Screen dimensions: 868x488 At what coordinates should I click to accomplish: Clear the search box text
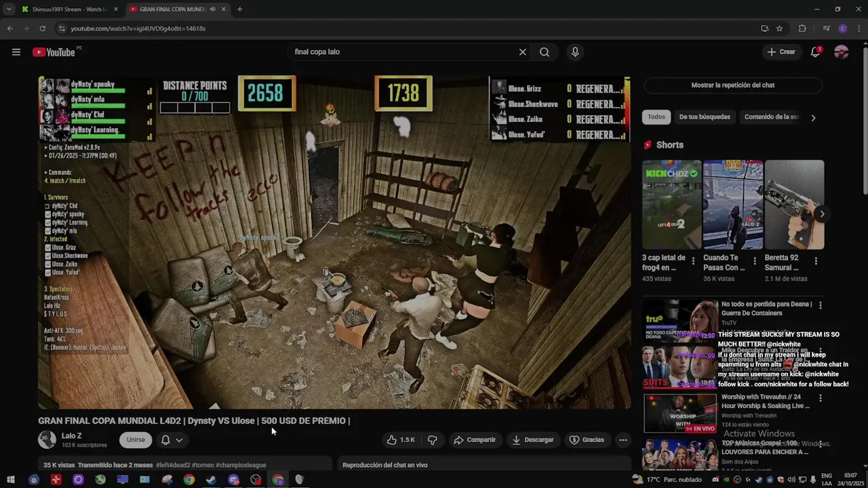(x=523, y=52)
